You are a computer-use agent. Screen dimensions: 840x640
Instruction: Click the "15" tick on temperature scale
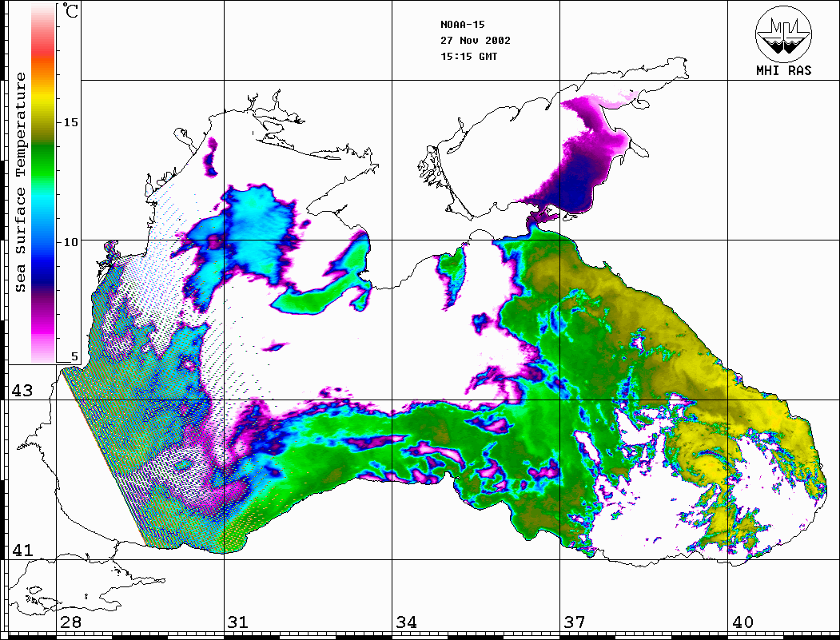[x=70, y=122]
